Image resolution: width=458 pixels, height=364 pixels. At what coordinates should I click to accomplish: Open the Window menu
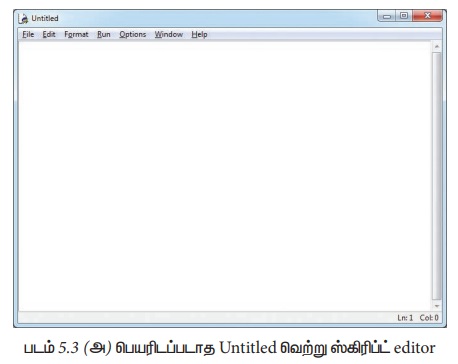169,34
